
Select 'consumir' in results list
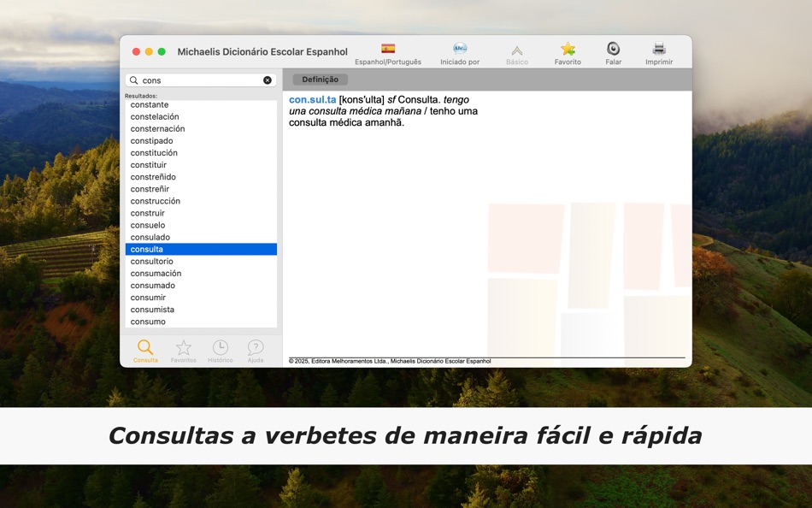point(201,298)
